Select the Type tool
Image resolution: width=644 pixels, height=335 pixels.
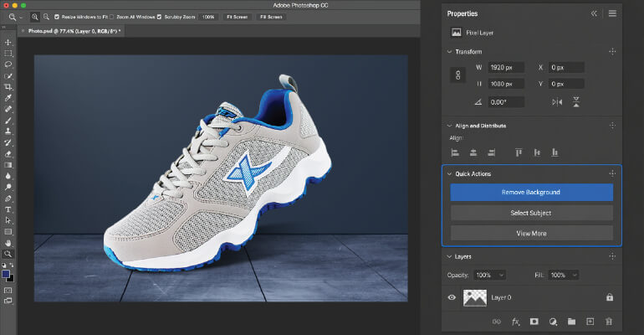pyautogui.click(x=8, y=209)
